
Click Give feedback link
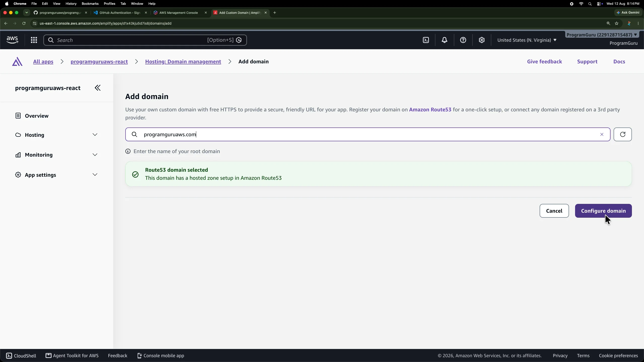544,62
